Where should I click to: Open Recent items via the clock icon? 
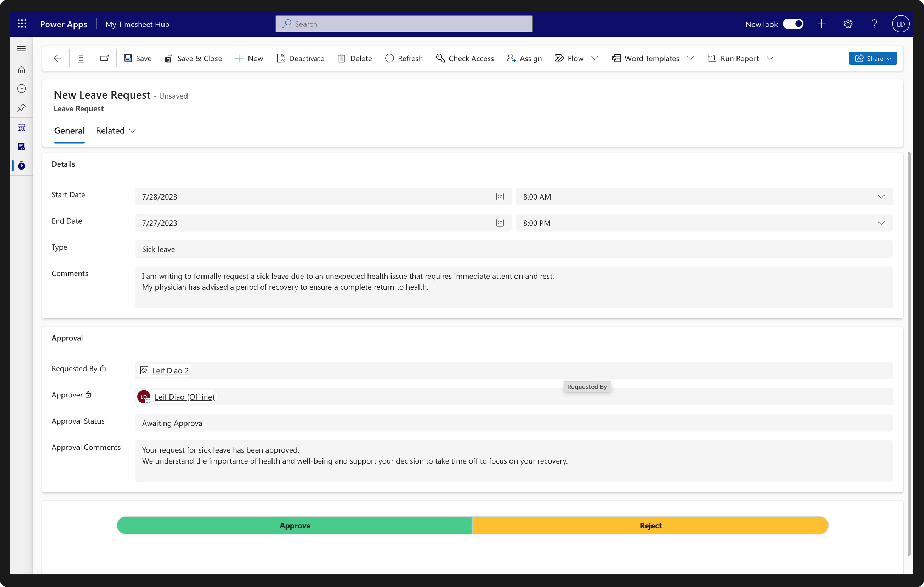[22, 89]
